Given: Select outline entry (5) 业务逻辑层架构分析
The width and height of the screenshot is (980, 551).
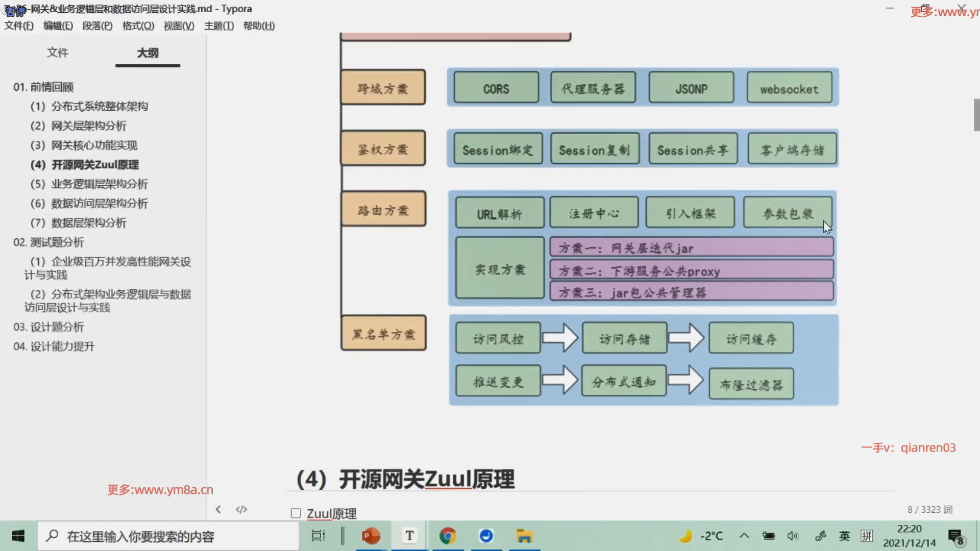Looking at the screenshot, I should pyautogui.click(x=89, y=184).
